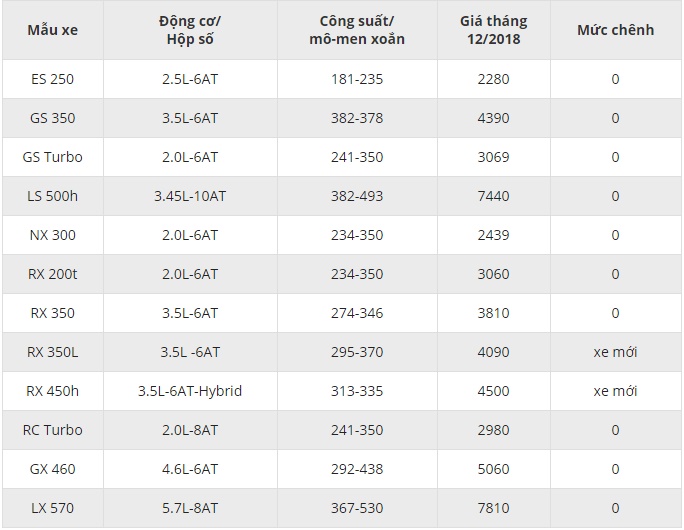
Task: Click "xe mới" in the RX 450h row
Action: [x=615, y=391]
